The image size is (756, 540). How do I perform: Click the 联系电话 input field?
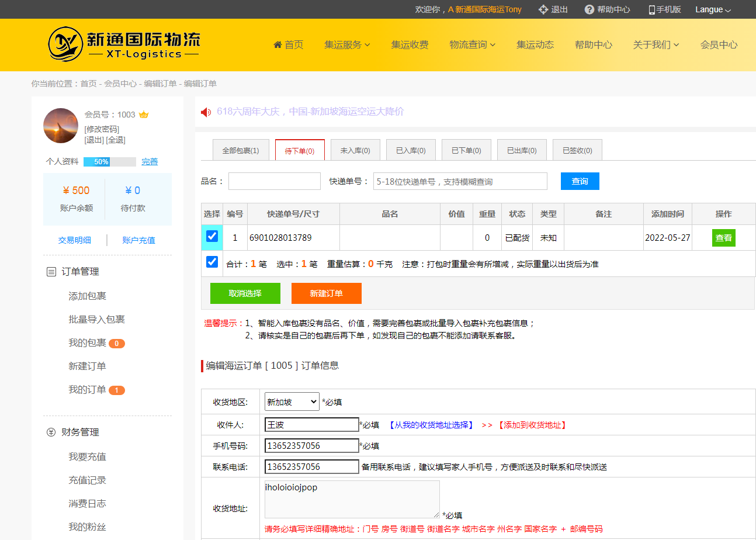[x=312, y=466]
